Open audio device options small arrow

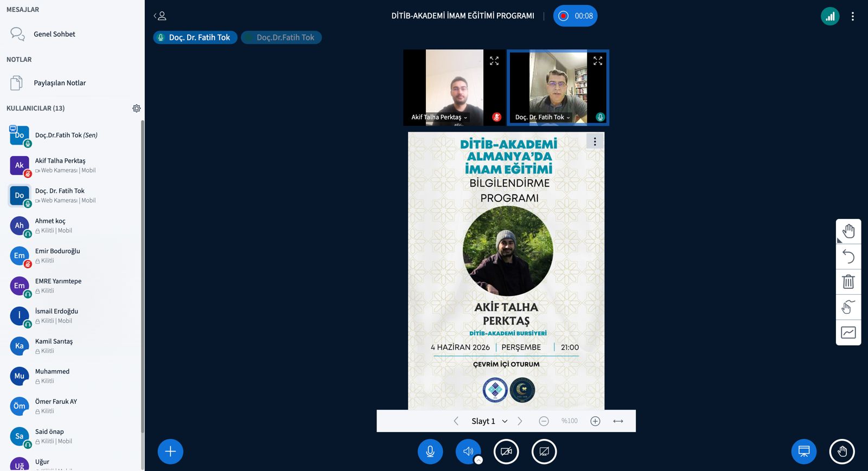click(478, 460)
